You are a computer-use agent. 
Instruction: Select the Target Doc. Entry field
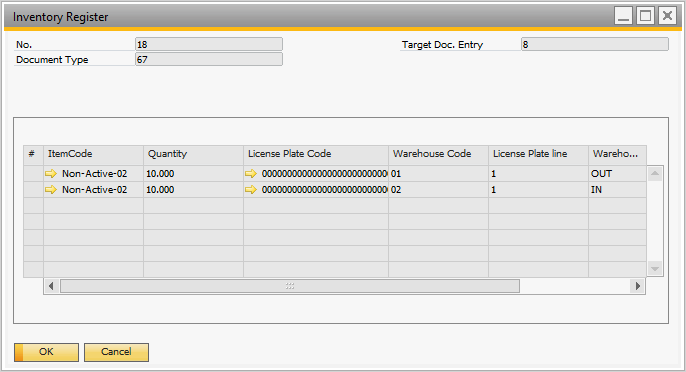[595, 44]
